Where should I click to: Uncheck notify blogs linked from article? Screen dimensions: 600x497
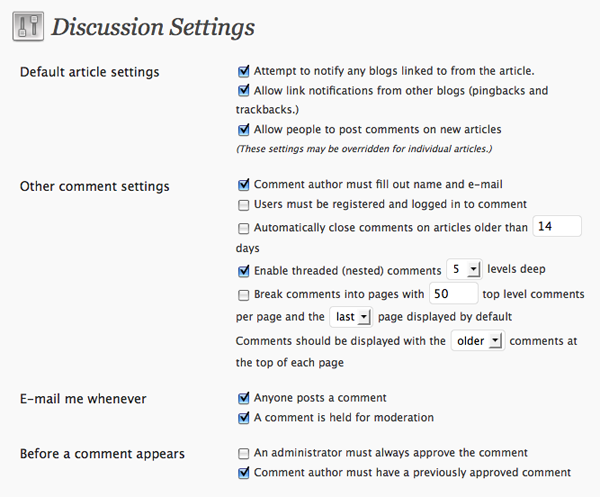click(244, 71)
